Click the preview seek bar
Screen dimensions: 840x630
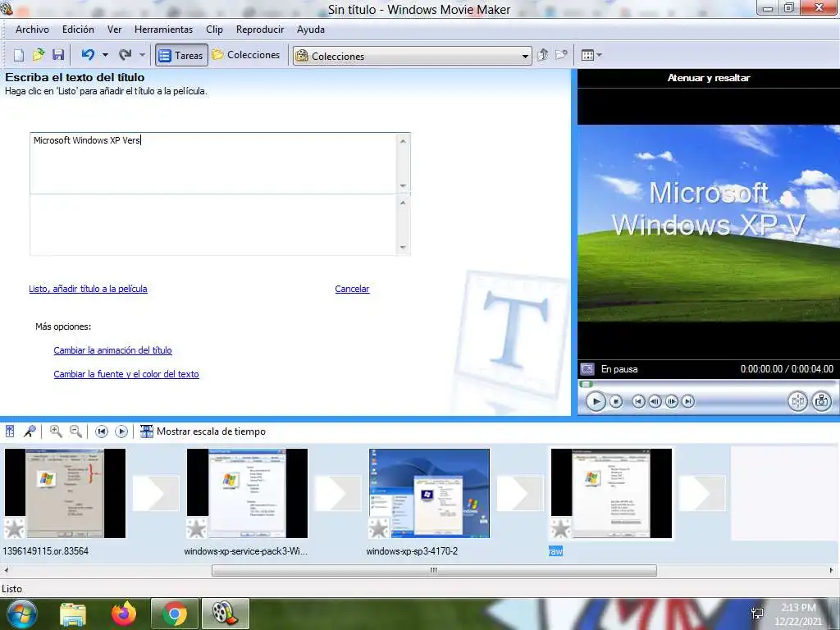[707, 384]
